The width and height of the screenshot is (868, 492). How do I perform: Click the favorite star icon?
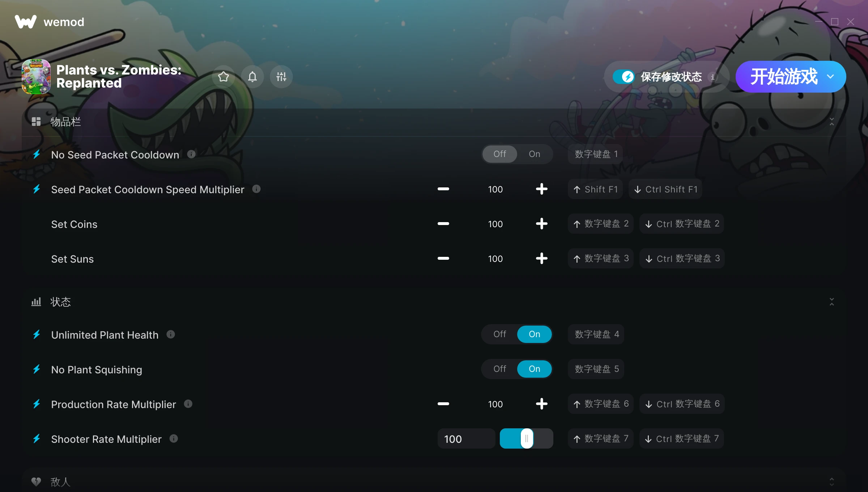[224, 77]
